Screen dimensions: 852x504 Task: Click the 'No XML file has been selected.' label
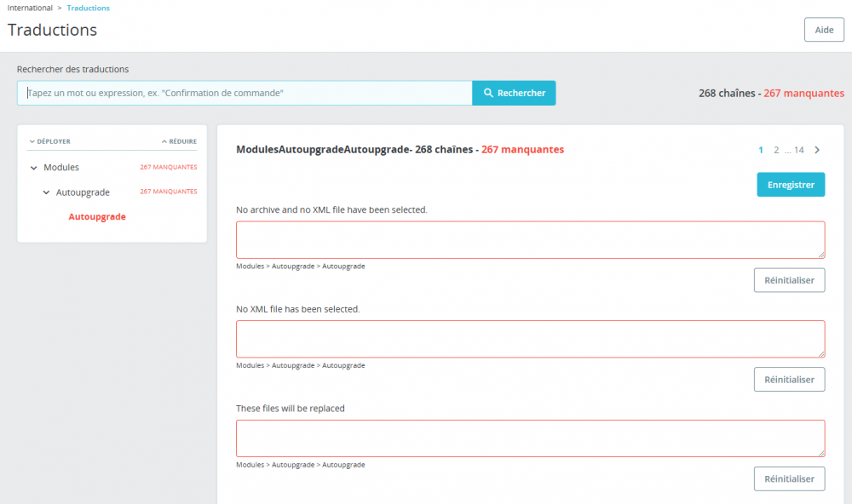(297, 309)
